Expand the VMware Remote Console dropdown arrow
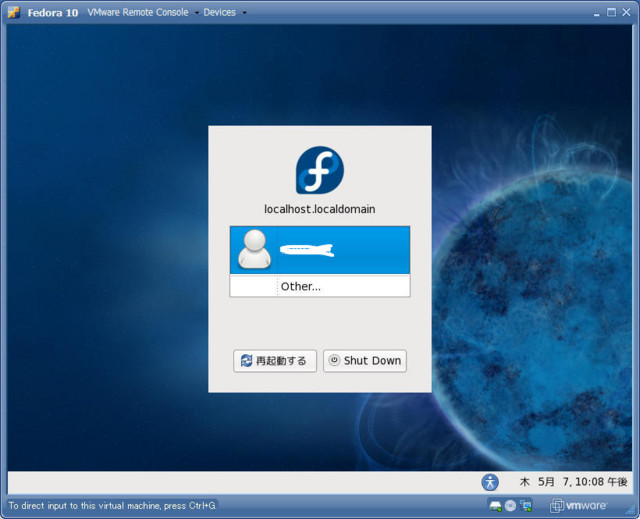 [197, 13]
